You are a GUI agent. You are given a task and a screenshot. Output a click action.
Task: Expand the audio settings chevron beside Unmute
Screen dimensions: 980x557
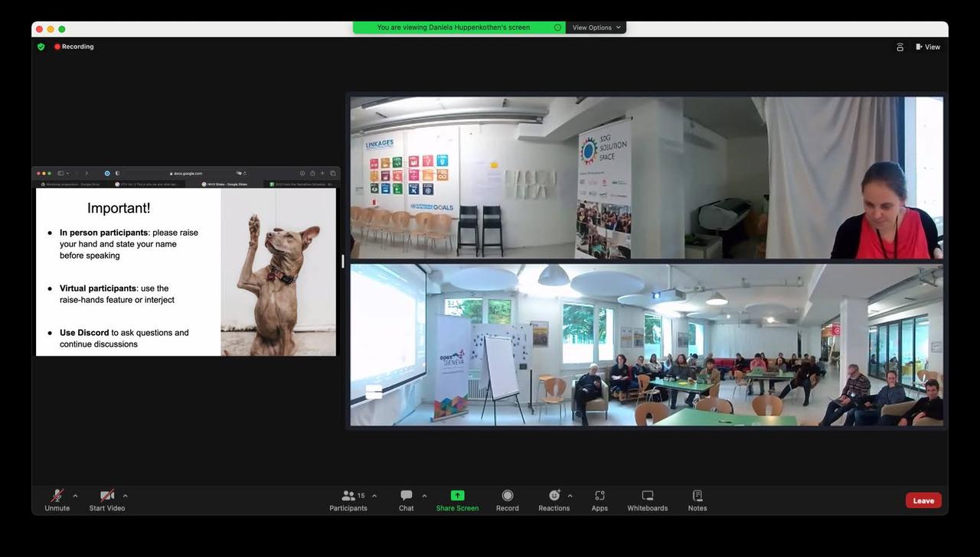75,495
